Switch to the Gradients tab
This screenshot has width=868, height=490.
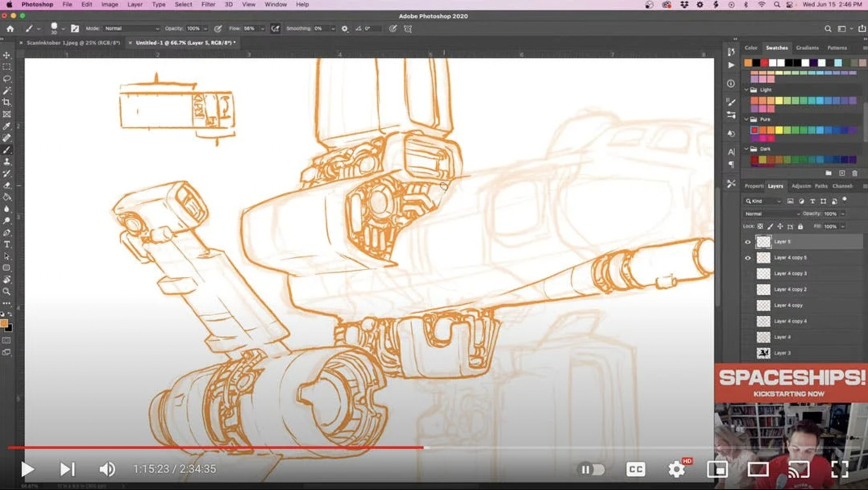807,48
